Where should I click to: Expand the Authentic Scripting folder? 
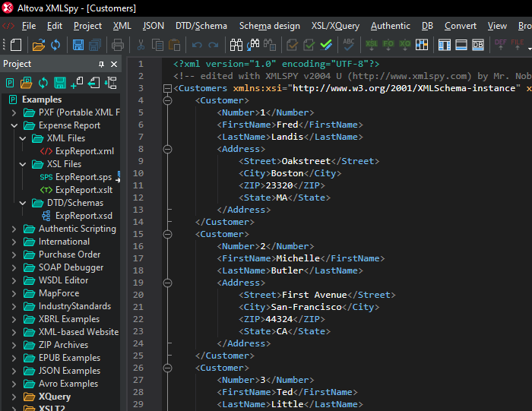pos(14,229)
